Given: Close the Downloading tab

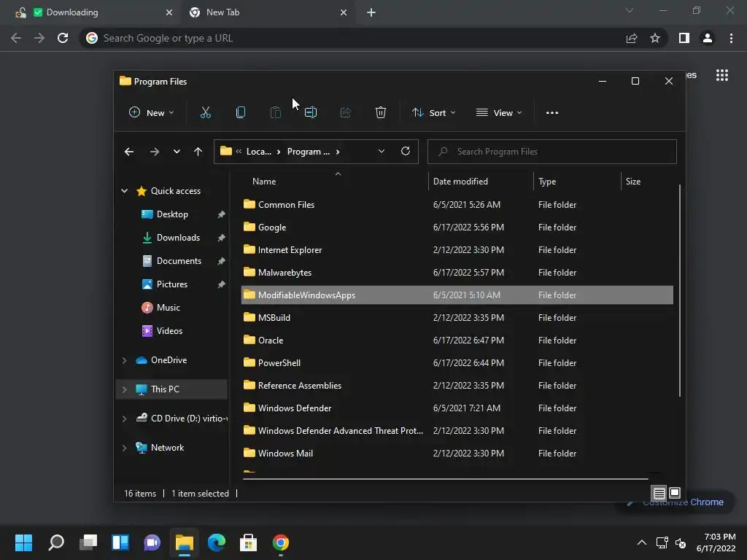Looking at the screenshot, I should (169, 12).
